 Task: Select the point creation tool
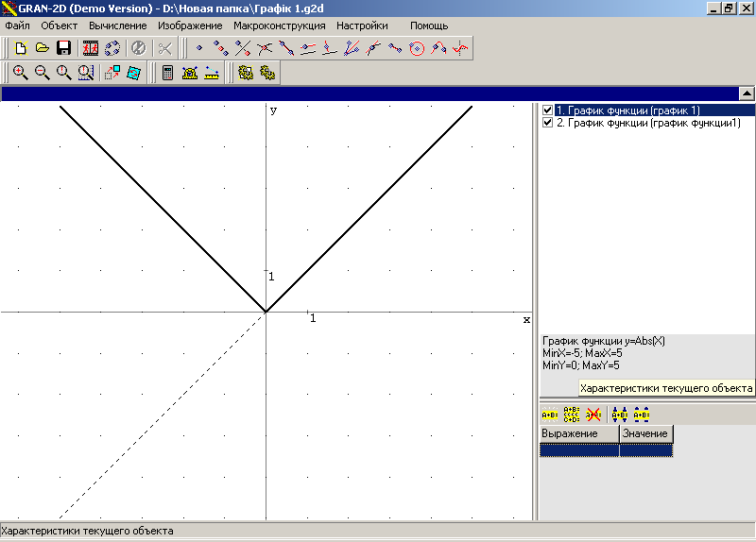tap(198, 48)
